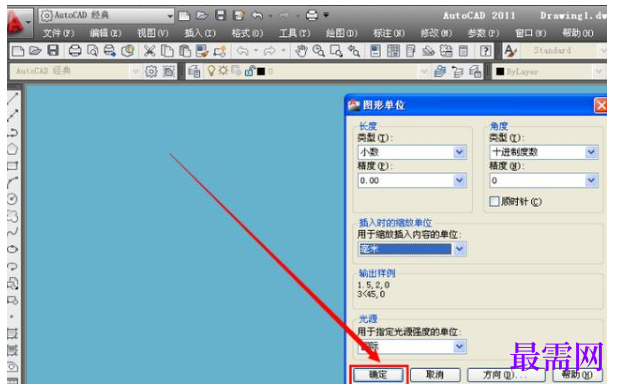Viewport: 622px width, 388px height.
Task: Open the 标注(N) menu
Action: point(389,33)
